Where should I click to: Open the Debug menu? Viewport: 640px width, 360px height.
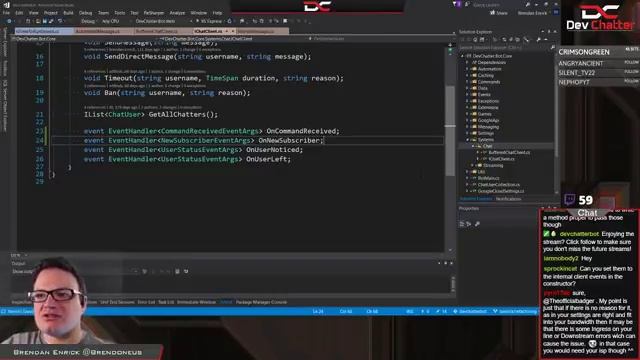[85, 13]
